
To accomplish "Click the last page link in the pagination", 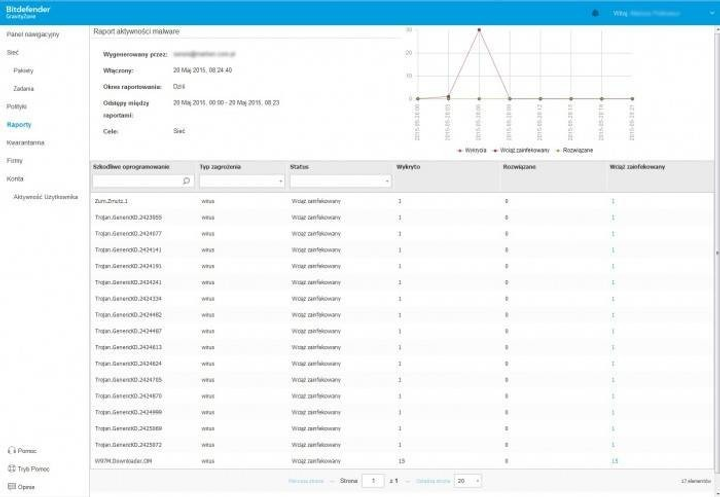I will tap(433, 481).
